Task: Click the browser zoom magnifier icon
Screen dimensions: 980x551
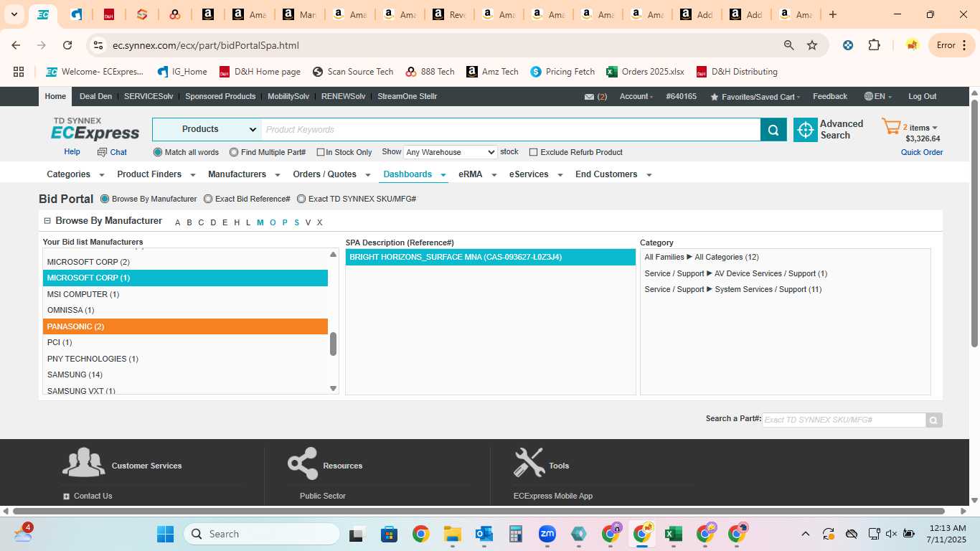Action: [x=789, y=45]
